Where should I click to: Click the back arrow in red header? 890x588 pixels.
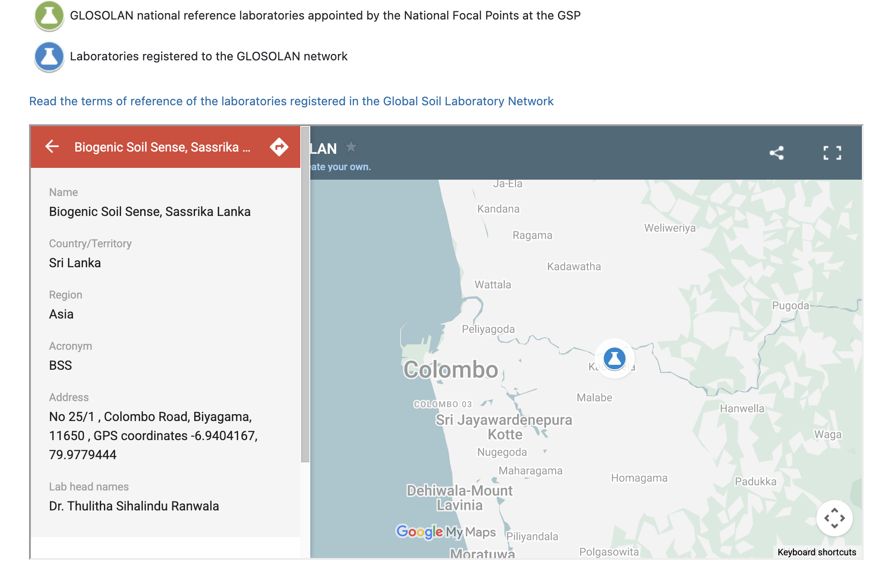(x=52, y=147)
